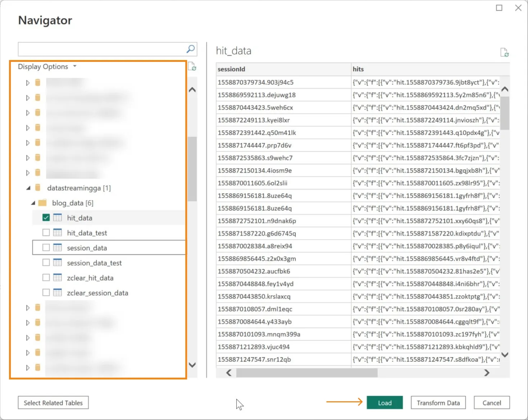528x420 pixels.
Task: Click the search magnifier icon
Action: tap(191, 49)
